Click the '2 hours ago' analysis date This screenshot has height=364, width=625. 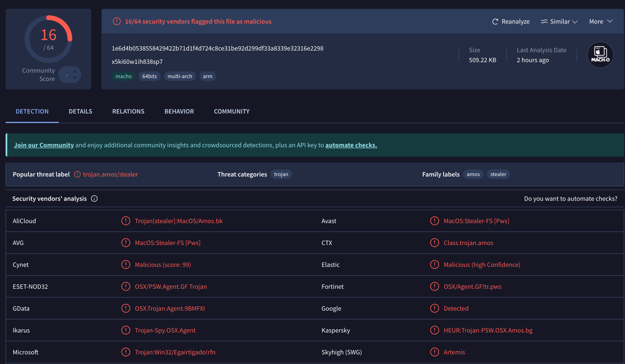[533, 60]
